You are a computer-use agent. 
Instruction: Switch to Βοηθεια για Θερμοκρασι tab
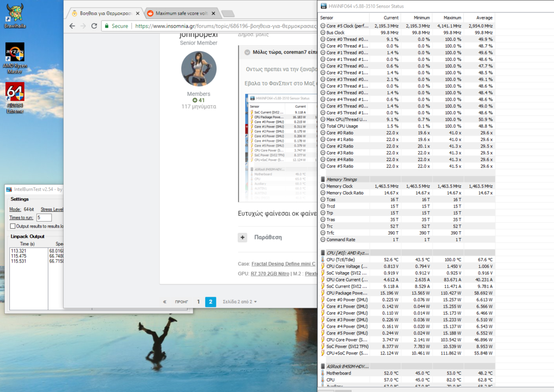pyautogui.click(x=105, y=14)
